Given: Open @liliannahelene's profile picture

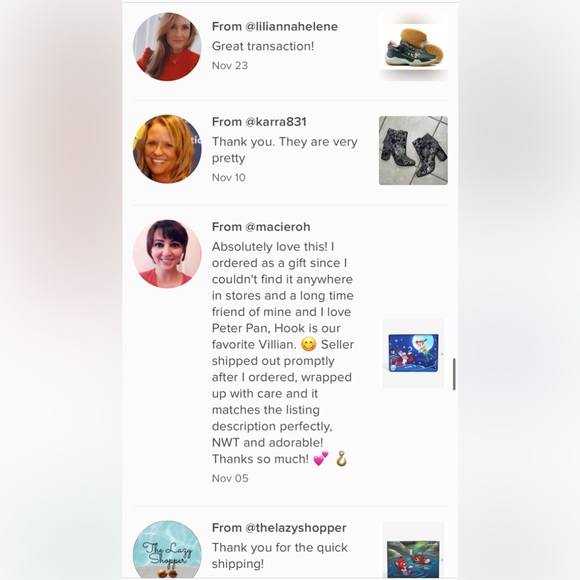Looking at the screenshot, I should click(x=167, y=46).
